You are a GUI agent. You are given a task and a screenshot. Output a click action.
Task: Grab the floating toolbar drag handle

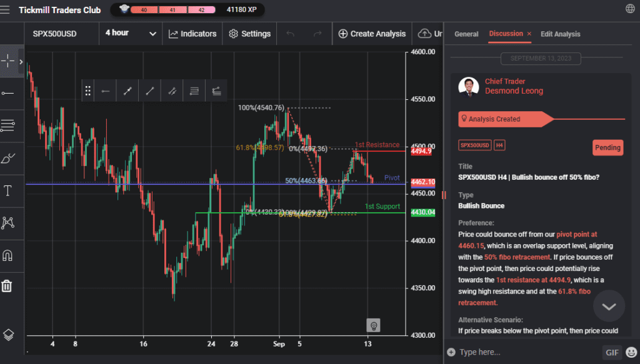87,91
